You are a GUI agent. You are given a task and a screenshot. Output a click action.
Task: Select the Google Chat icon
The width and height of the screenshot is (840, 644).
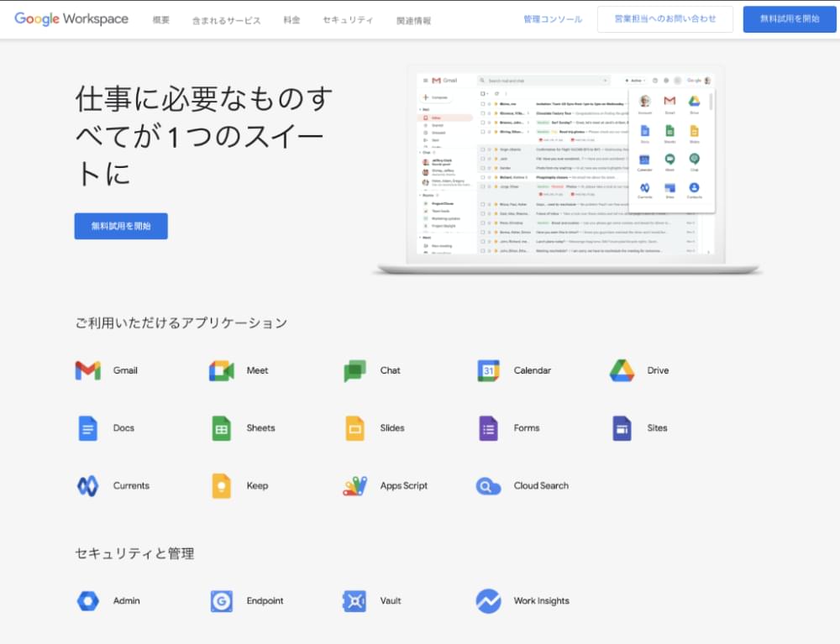click(x=354, y=370)
